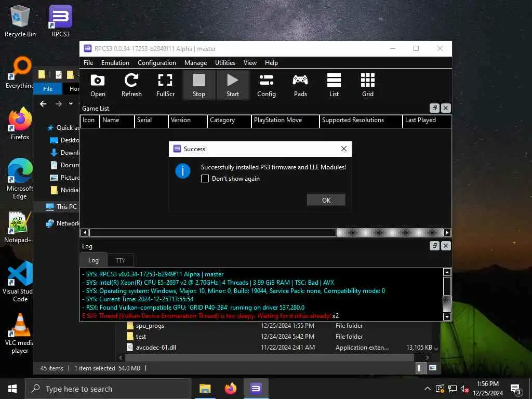The image size is (532, 399).
Task: Select Notepad++ desktop shortcut
Action: click(x=18, y=228)
